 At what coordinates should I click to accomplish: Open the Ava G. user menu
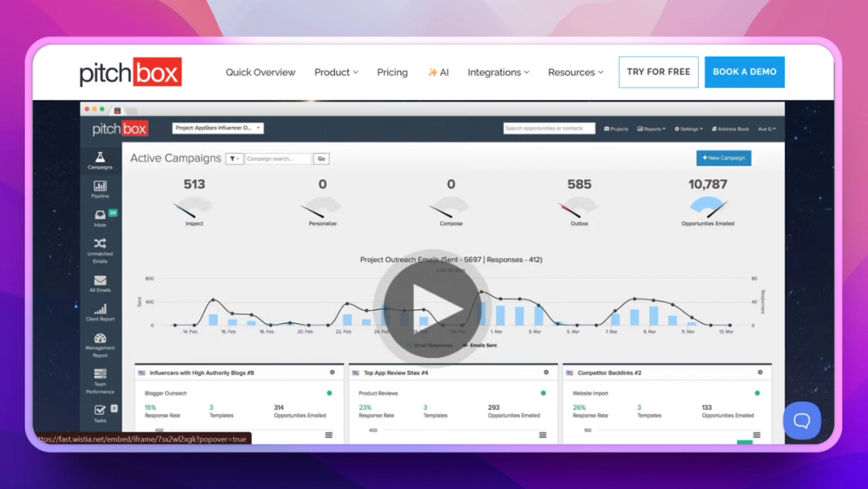pyautogui.click(x=766, y=129)
